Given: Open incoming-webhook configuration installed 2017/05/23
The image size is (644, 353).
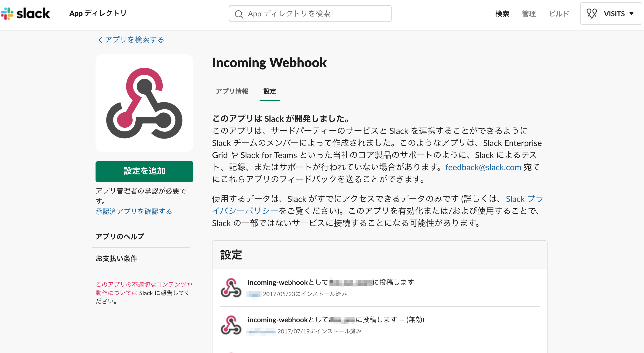Looking at the screenshot, I should click(x=380, y=288).
